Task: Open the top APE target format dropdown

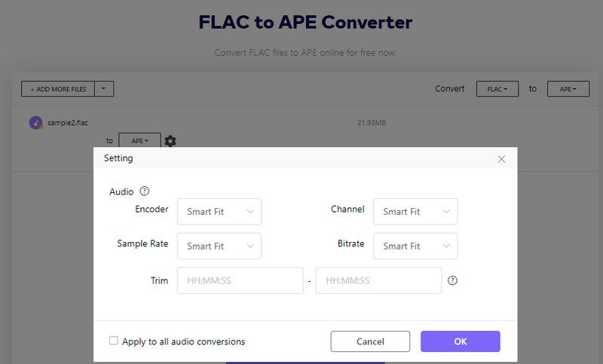Action: (568, 89)
